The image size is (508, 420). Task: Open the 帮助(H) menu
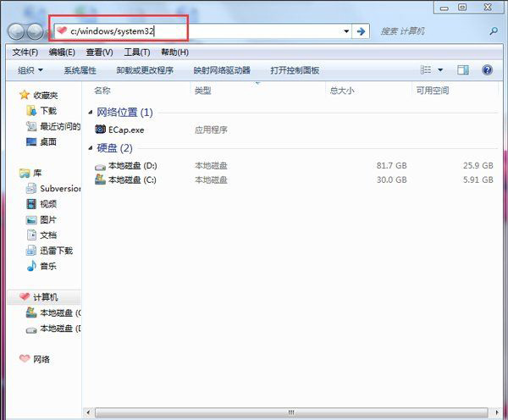[x=174, y=52]
